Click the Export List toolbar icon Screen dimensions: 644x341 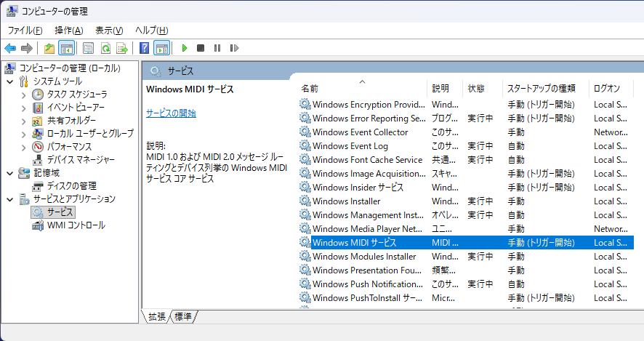point(122,48)
